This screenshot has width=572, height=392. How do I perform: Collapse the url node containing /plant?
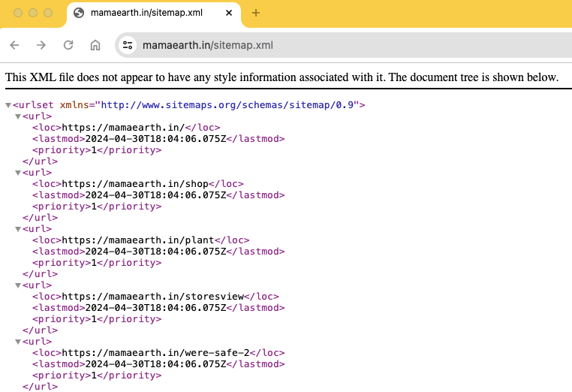point(18,229)
